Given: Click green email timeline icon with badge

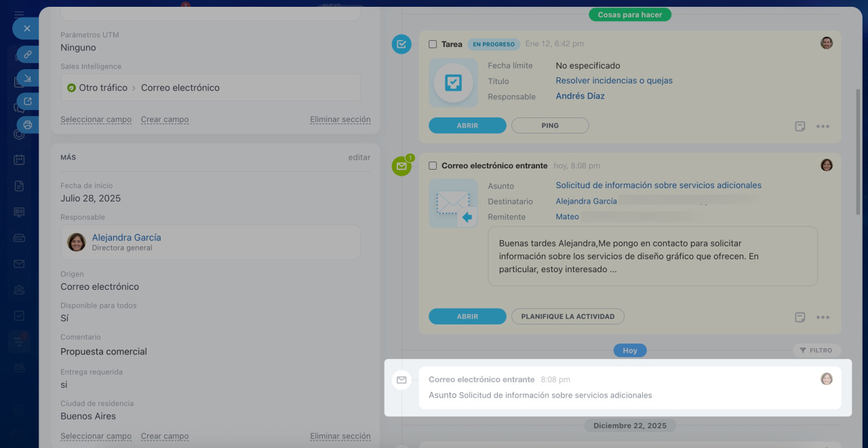Looking at the screenshot, I should [401, 166].
